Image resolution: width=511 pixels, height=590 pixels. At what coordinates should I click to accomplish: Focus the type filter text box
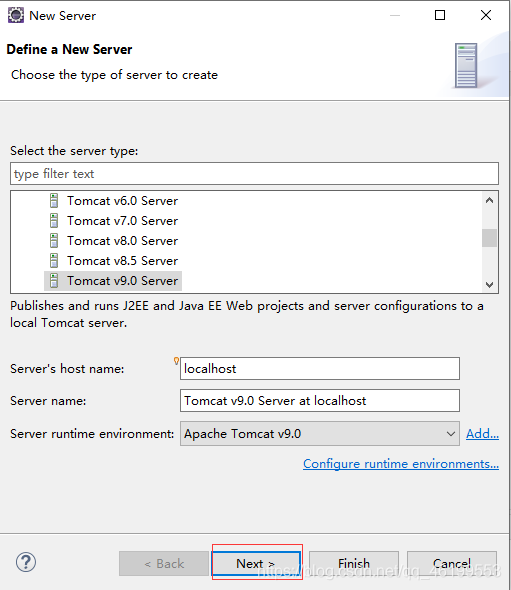pyautogui.click(x=254, y=173)
